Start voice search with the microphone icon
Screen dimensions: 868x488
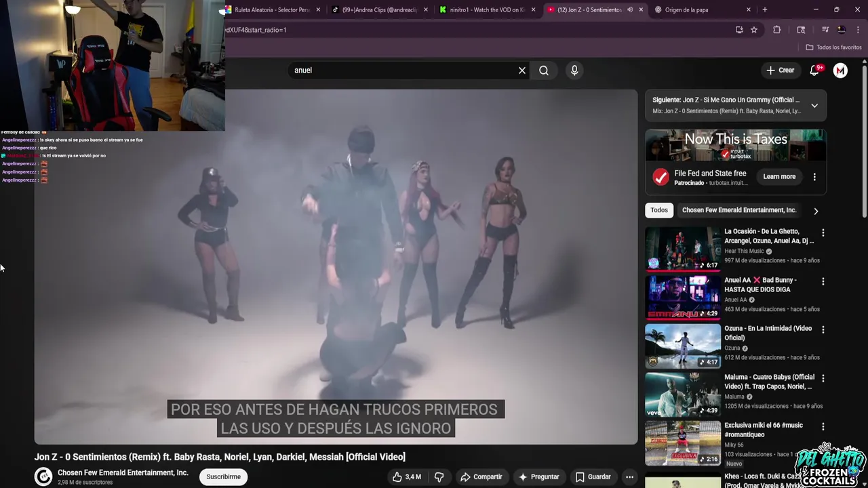(x=574, y=70)
